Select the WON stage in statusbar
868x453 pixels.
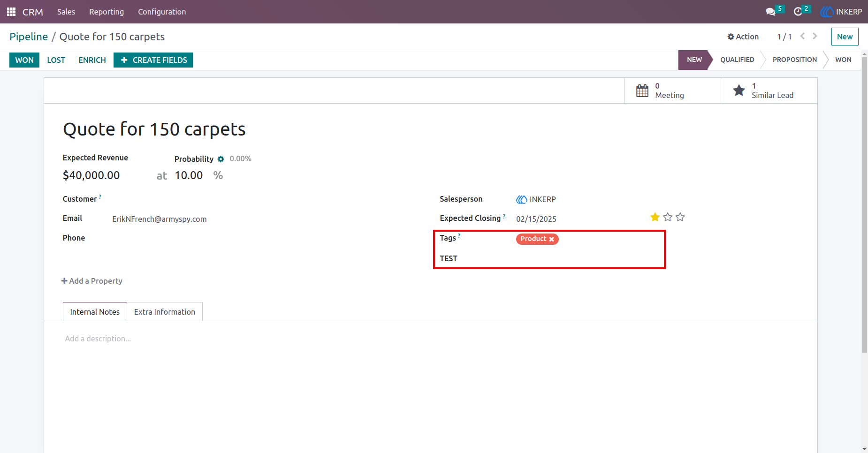click(843, 60)
